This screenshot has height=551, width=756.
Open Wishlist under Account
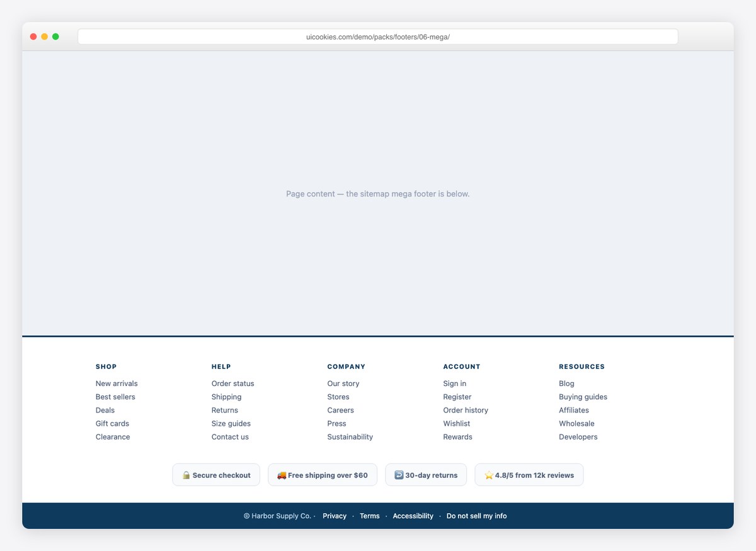point(457,423)
